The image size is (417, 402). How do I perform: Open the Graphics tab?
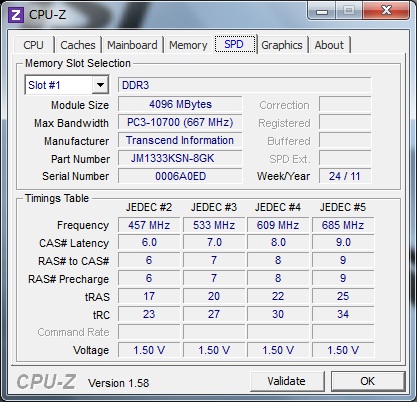tap(282, 45)
